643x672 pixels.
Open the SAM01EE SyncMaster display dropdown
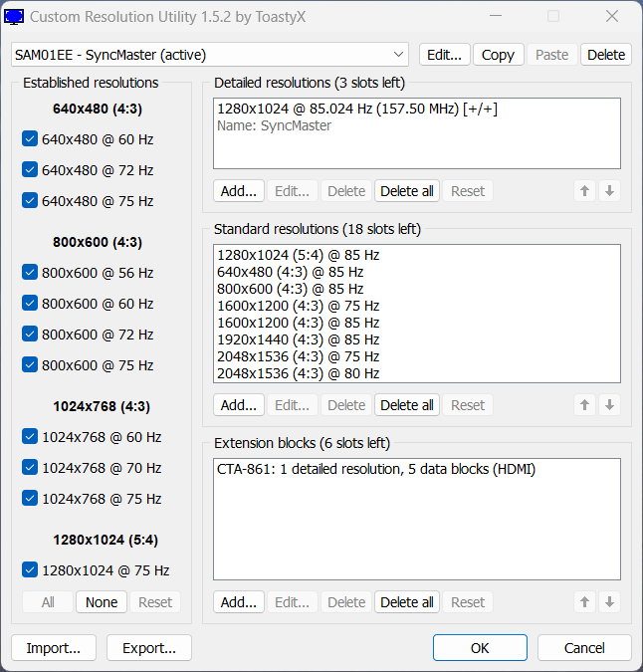(x=210, y=55)
